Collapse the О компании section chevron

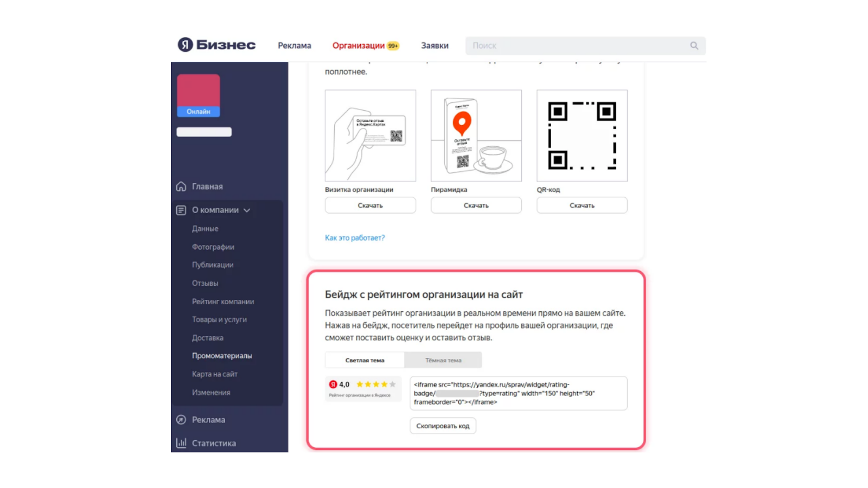(x=247, y=210)
